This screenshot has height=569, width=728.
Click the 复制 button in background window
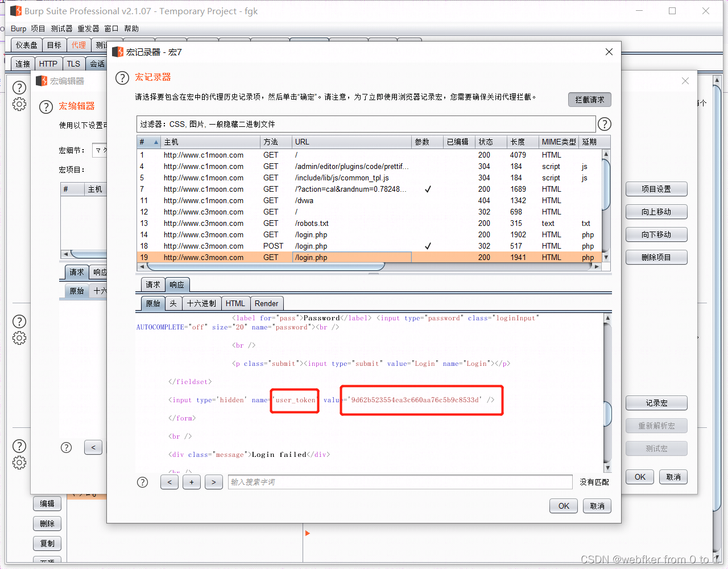point(47,543)
